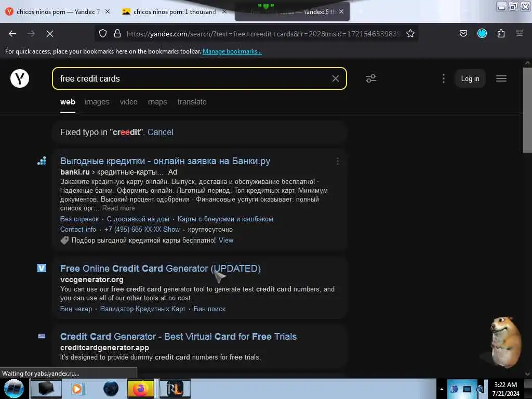The image size is (532, 399).
Task: Click the vccgenerator.org domain text
Action: (x=91, y=279)
